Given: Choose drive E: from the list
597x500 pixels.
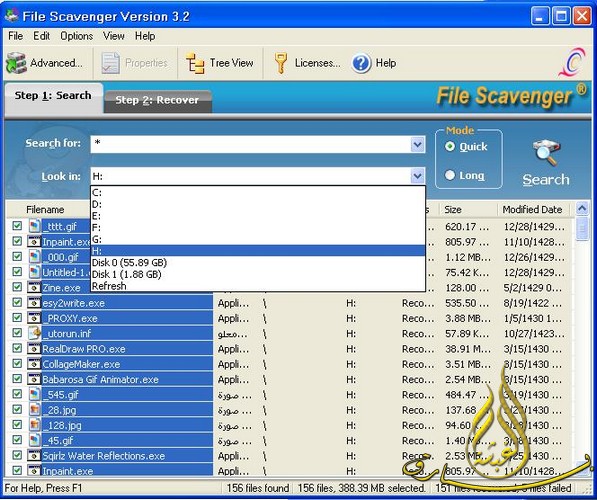Looking at the screenshot, I should 258,216.
